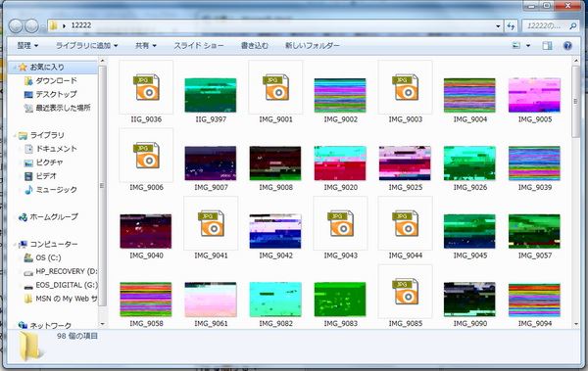Open the help question mark icon
The image size is (588, 371).
pos(567,46)
